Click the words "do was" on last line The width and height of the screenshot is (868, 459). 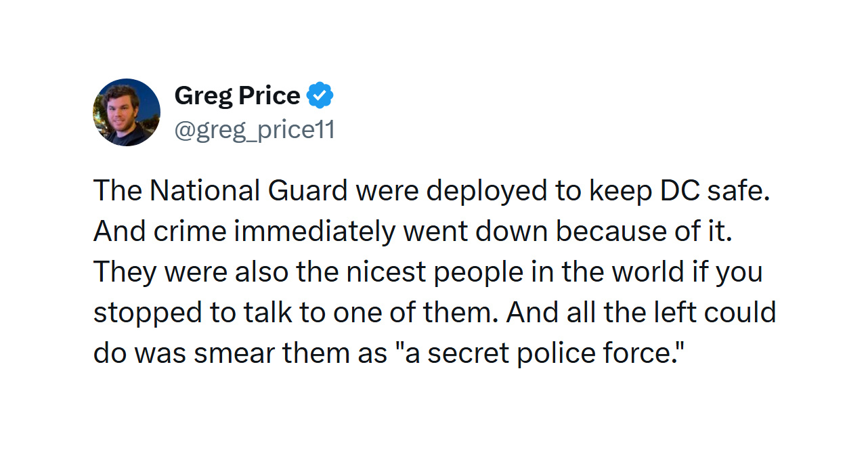coord(139,353)
